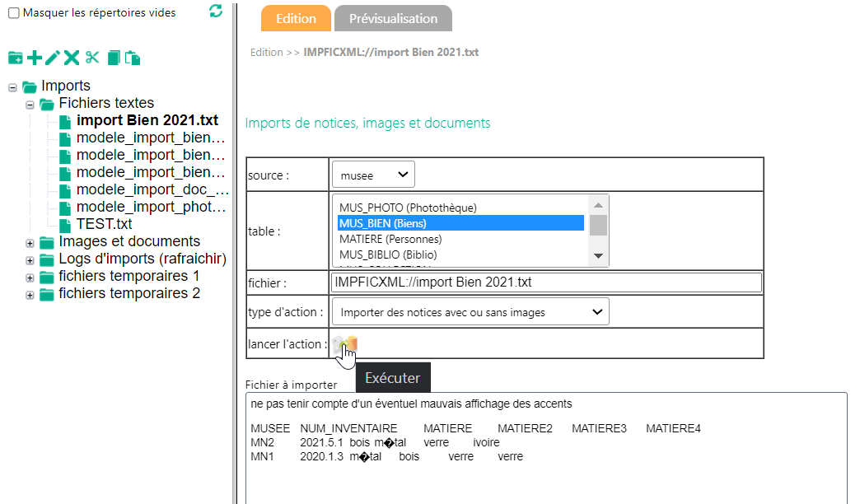The image size is (860, 504).
Task: Expand the fichiers temporaires 2 node
Action: (30, 295)
